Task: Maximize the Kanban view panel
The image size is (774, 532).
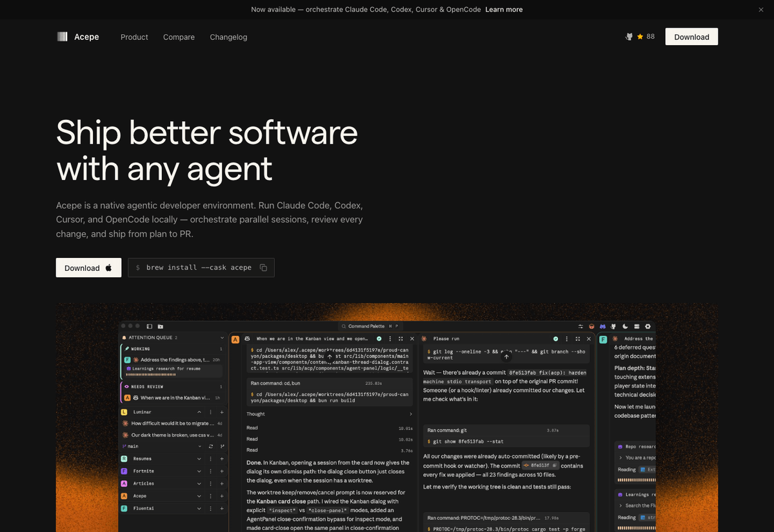Action: click(401, 339)
